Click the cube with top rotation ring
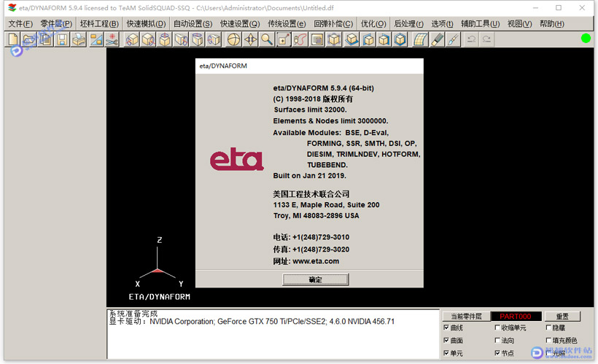Image resolution: width=598 pixels, height=364 pixels. (165, 39)
